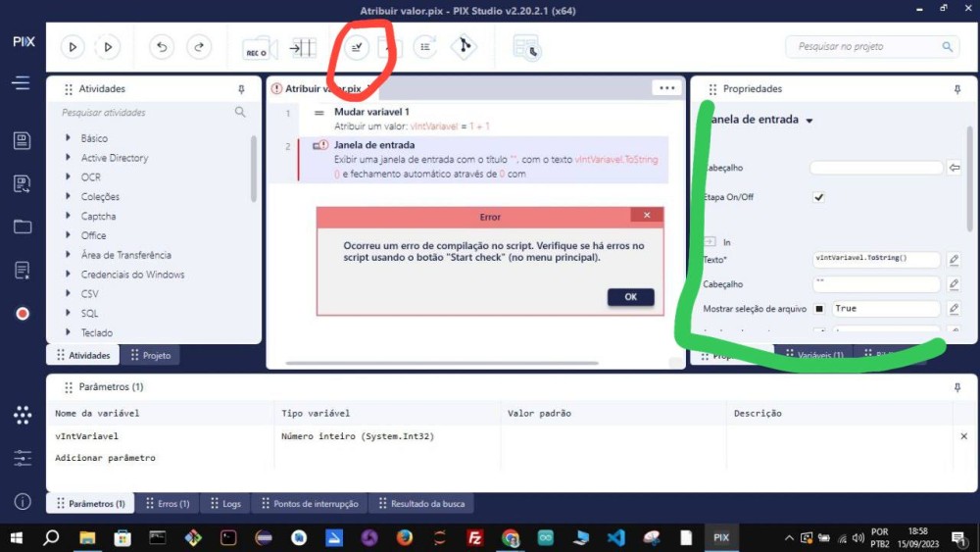Edit the True value with pencil icon
The width and height of the screenshot is (980, 552).
coord(954,308)
